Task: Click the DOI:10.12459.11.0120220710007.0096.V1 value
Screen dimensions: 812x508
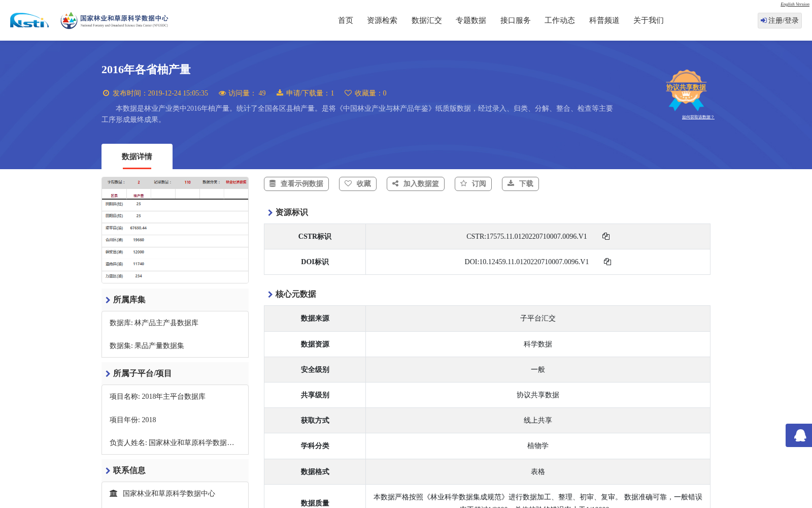Action: point(526,262)
